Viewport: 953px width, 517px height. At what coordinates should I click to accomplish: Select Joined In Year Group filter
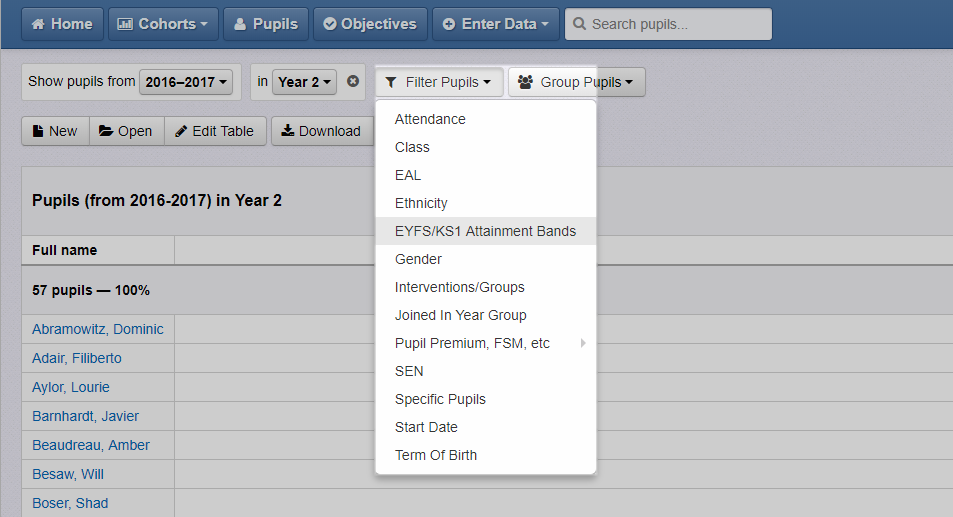click(486, 315)
